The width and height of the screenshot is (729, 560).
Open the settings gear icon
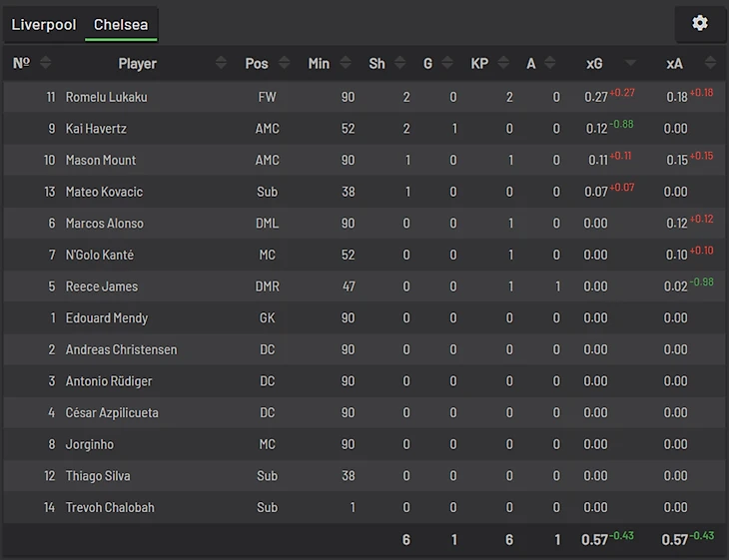699,23
